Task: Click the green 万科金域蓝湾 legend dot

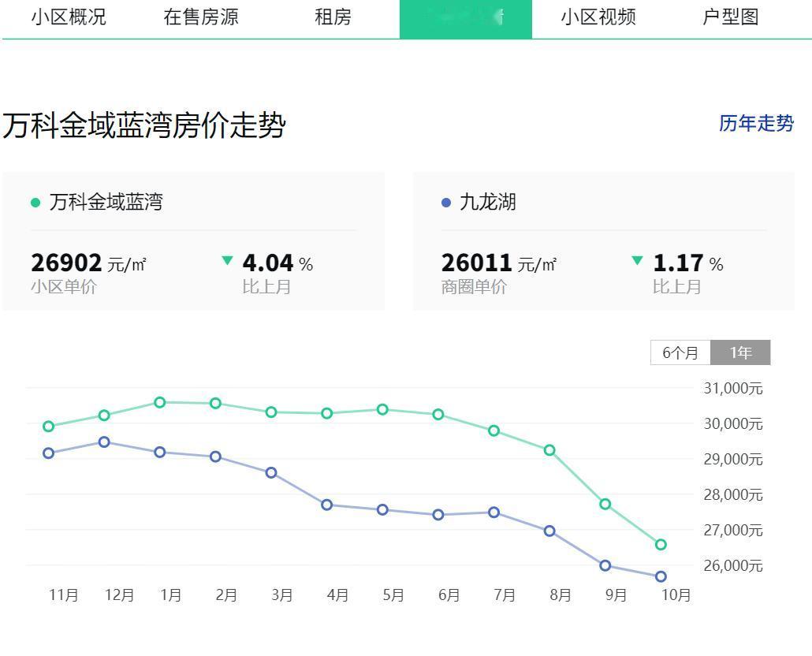Action: point(35,203)
